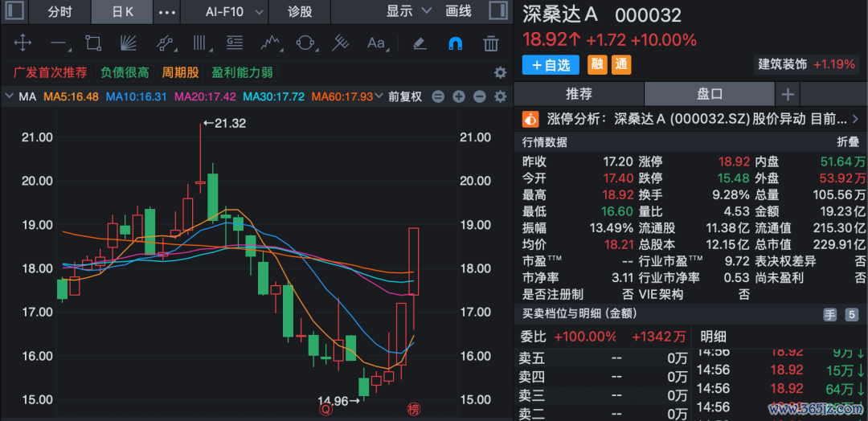Click the 明细 header label
Image resolution: width=868 pixels, height=421 pixels.
tap(714, 336)
